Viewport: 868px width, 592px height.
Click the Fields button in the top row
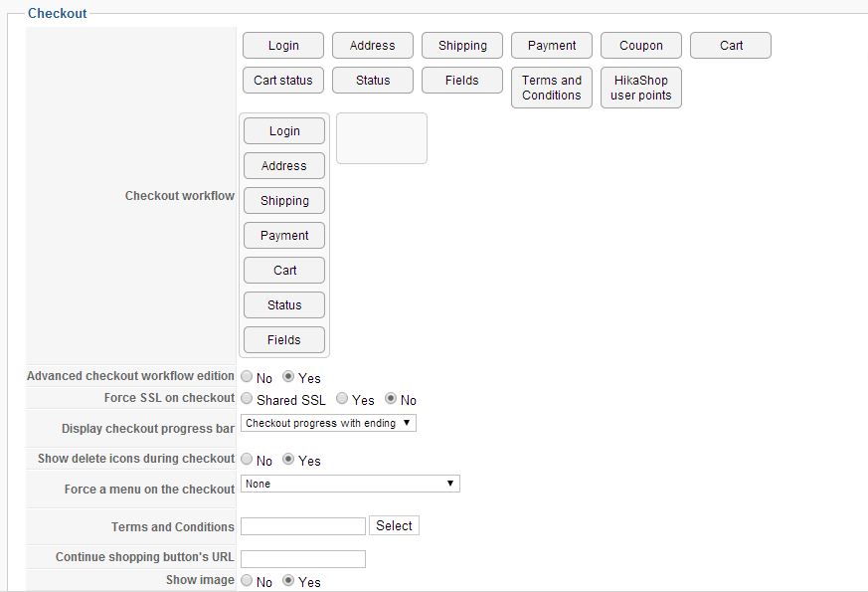[x=462, y=81]
